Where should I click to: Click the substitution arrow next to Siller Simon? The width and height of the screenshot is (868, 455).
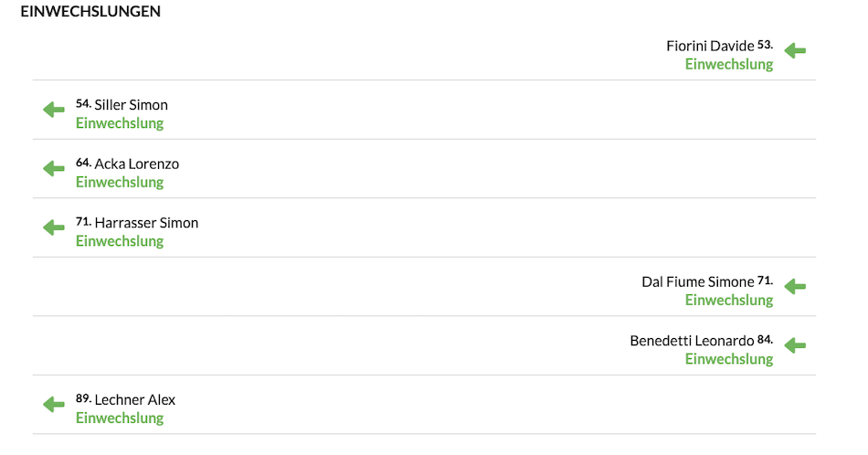pyautogui.click(x=54, y=110)
